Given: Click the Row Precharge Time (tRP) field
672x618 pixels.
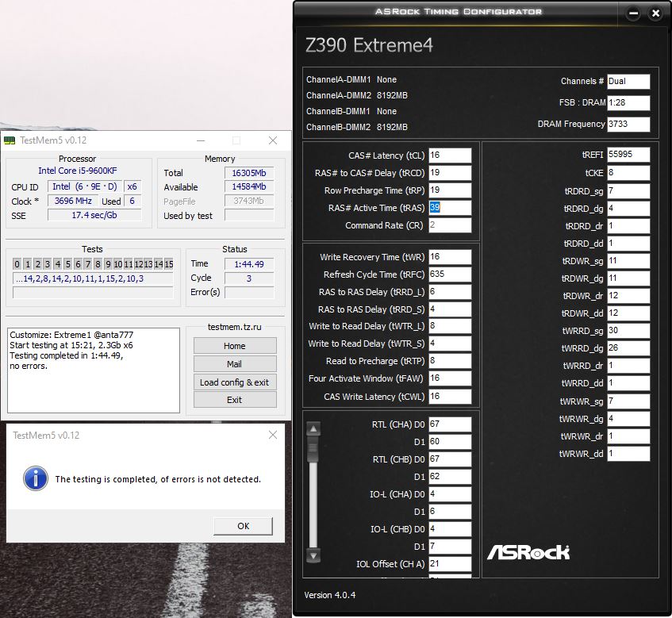Looking at the screenshot, I should click(450, 190).
